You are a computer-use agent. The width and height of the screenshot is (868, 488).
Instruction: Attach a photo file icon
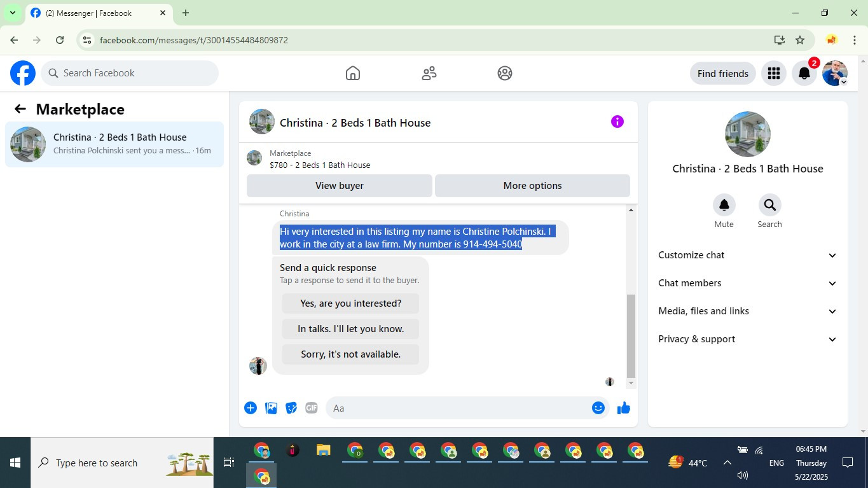pos(271,408)
